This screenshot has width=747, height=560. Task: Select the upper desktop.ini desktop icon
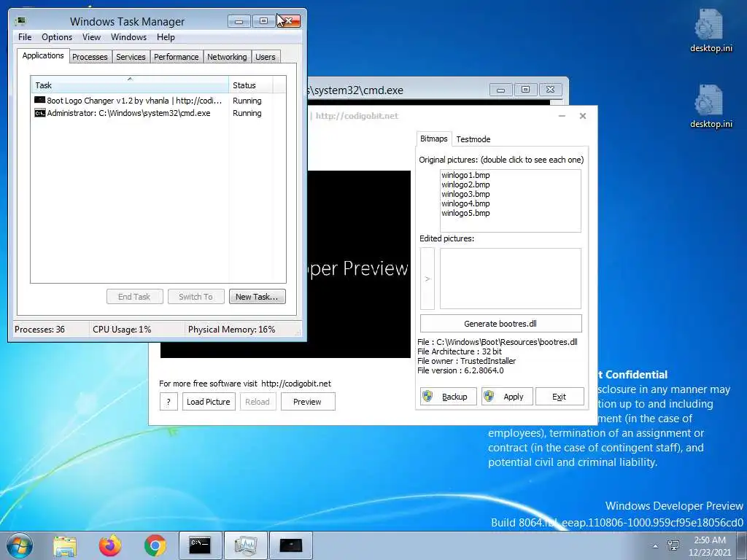tap(711, 30)
